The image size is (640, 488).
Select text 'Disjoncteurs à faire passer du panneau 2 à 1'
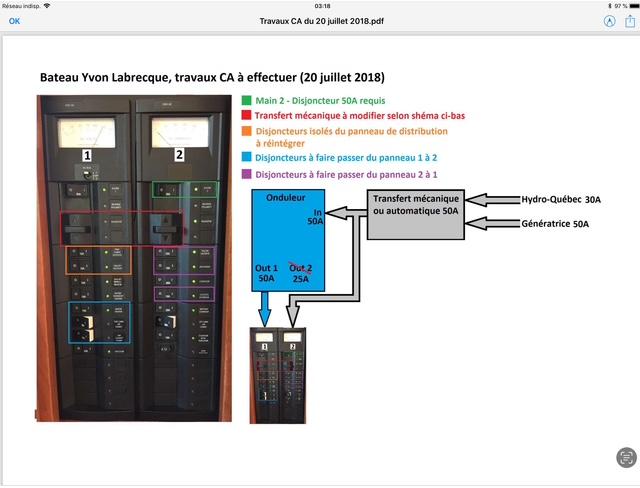346,175
